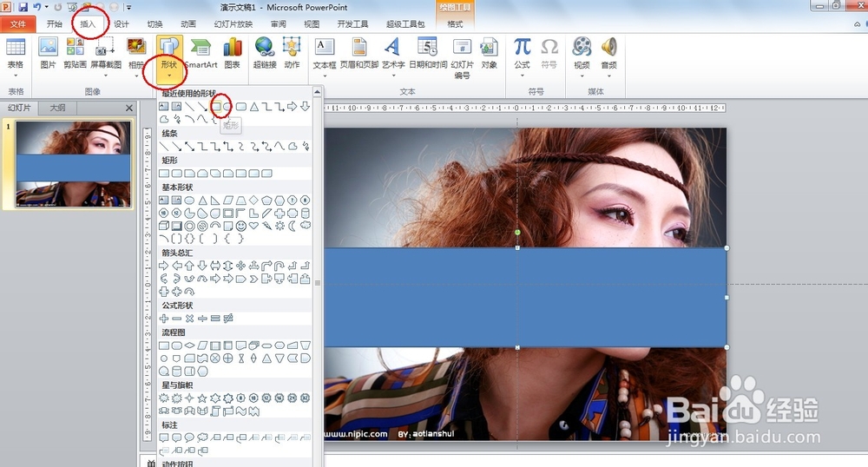Click the 超链接 hyperlink icon
This screenshot has height=467, width=868.
click(264, 52)
